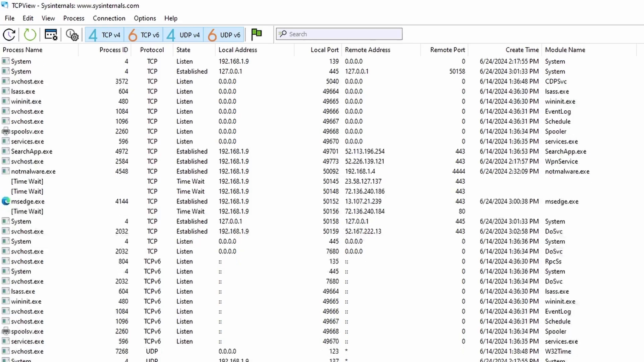Sort by State column header
The image size is (644, 362).
tap(183, 50)
